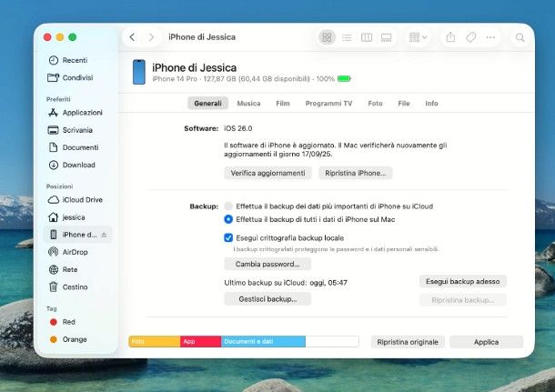
Task: Open the group-by items dropdown
Action: [x=418, y=37]
